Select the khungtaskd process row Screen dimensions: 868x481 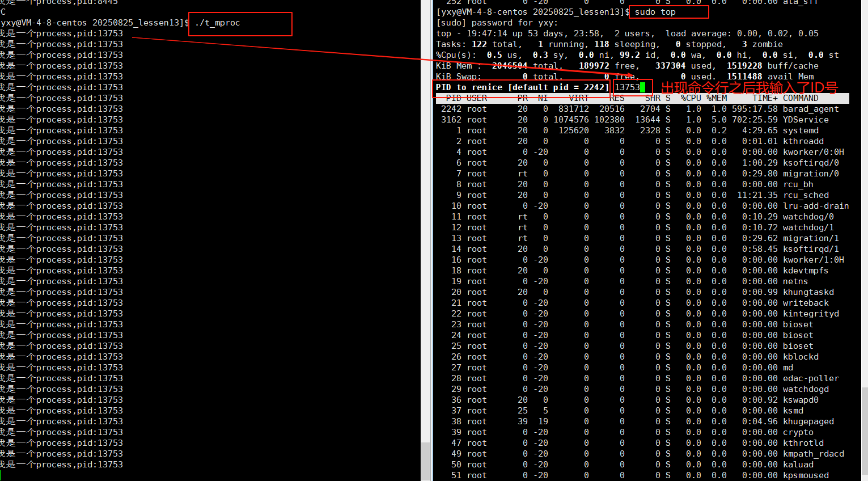pyautogui.click(x=642, y=292)
